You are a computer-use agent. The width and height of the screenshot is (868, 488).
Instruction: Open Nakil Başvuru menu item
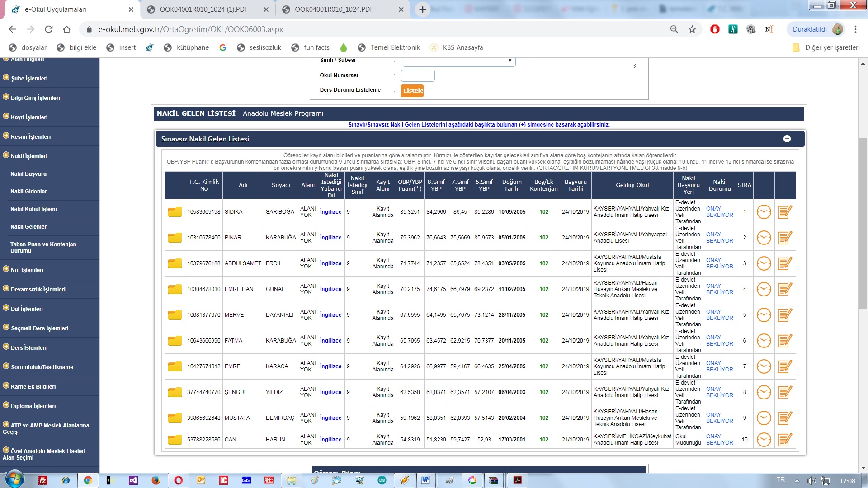tap(28, 174)
